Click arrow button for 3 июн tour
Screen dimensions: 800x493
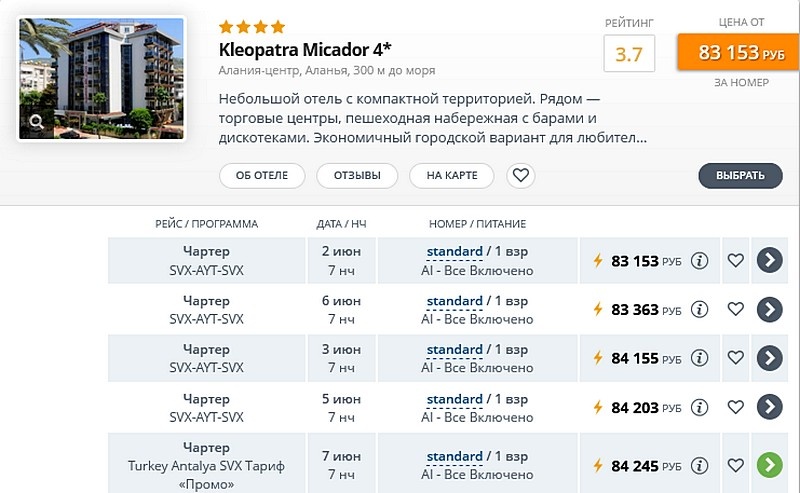click(x=769, y=358)
